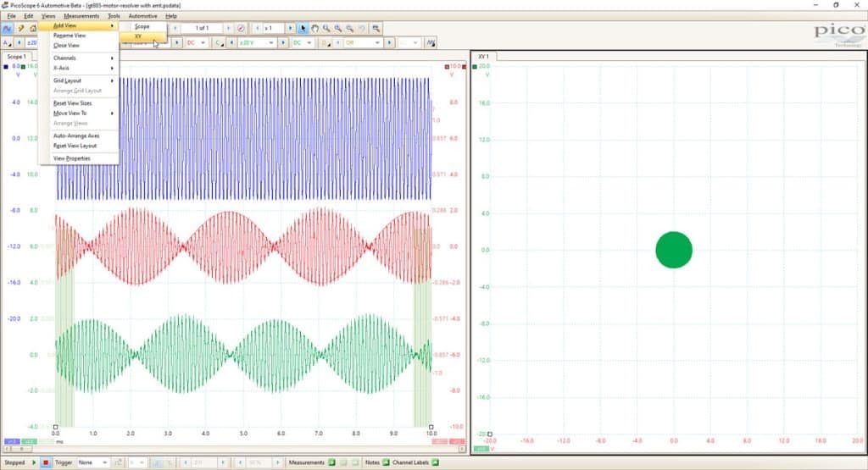
Task: Open the Channels submenu
Action: click(x=79, y=58)
